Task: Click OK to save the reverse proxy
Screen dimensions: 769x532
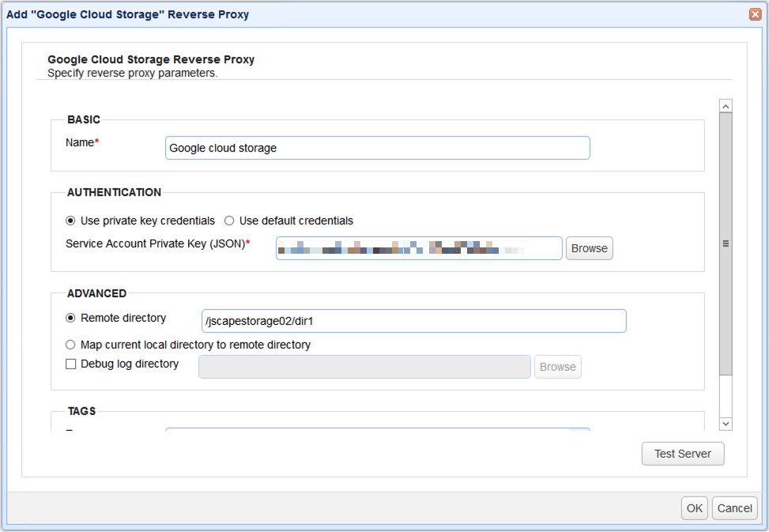Action: click(x=694, y=508)
